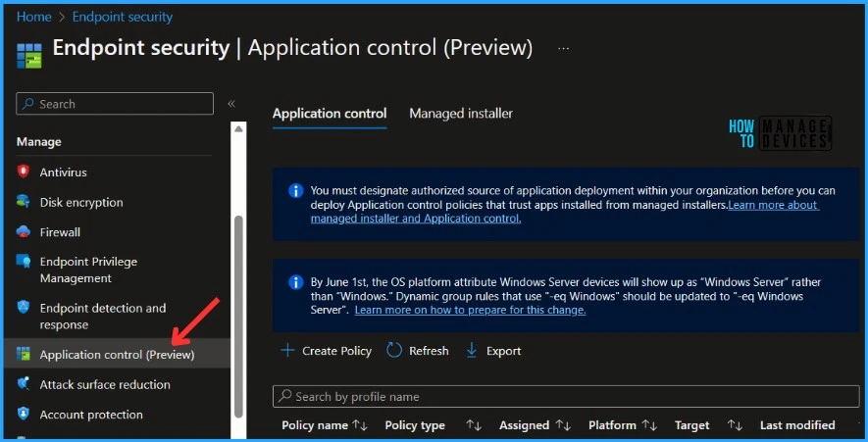
Task: Open Learn more about managed installer link
Action: click(565, 212)
